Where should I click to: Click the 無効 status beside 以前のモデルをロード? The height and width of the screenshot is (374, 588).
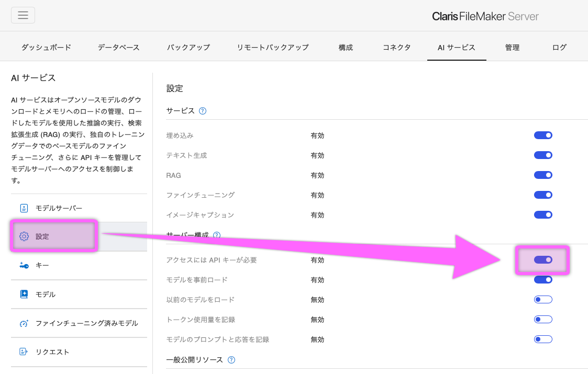(317, 299)
